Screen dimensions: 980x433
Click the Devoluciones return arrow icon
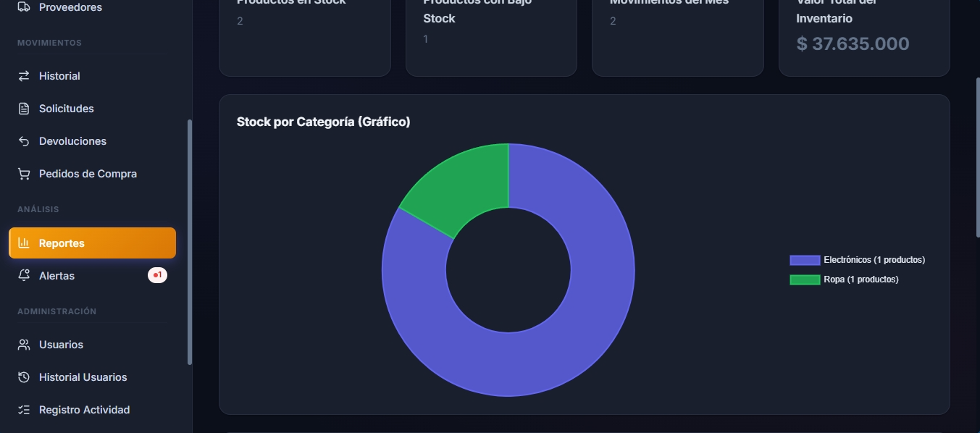[24, 141]
